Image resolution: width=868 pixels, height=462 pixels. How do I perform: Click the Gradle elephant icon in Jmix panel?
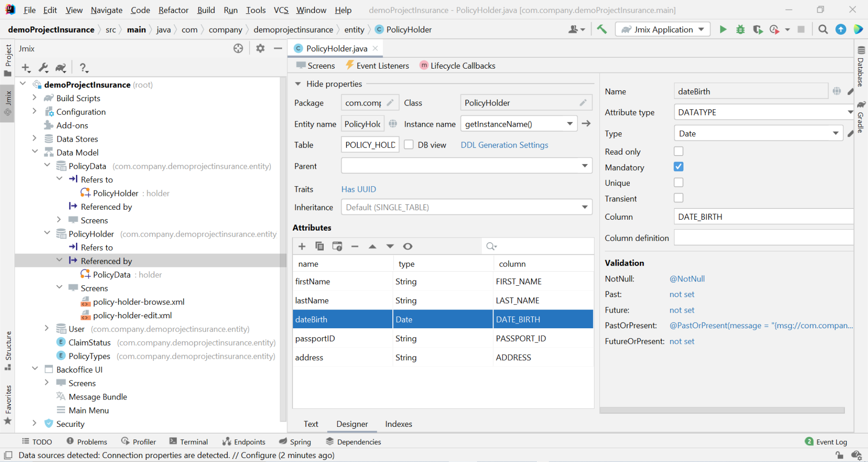coord(61,68)
